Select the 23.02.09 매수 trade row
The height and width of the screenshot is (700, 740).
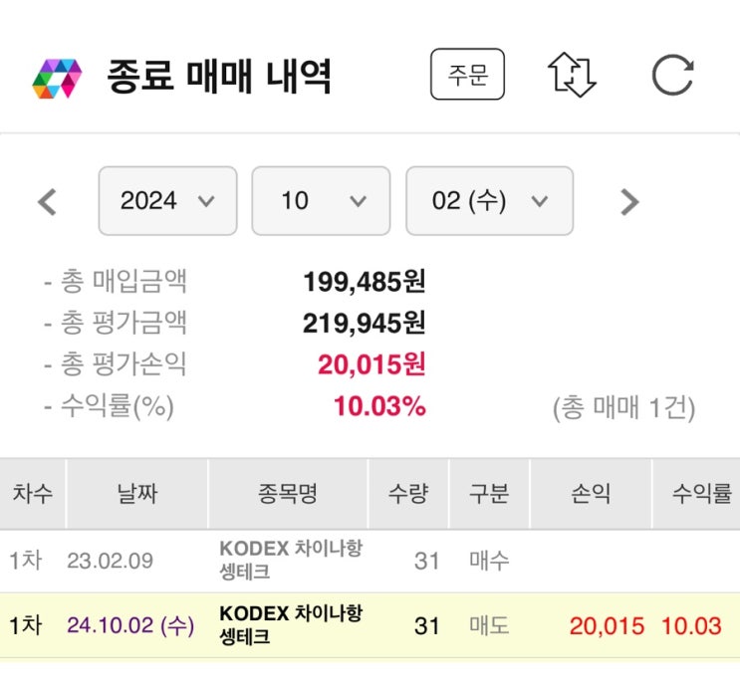370,561
